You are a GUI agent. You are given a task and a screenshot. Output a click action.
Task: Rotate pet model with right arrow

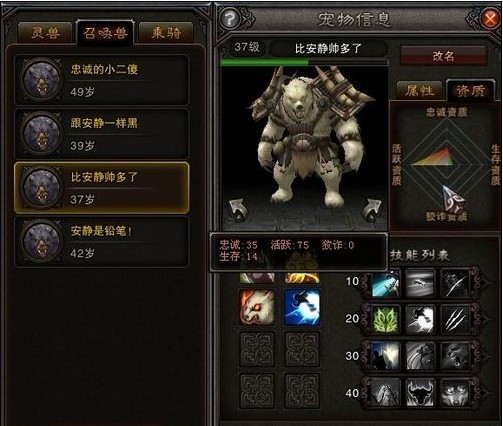(x=372, y=210)
